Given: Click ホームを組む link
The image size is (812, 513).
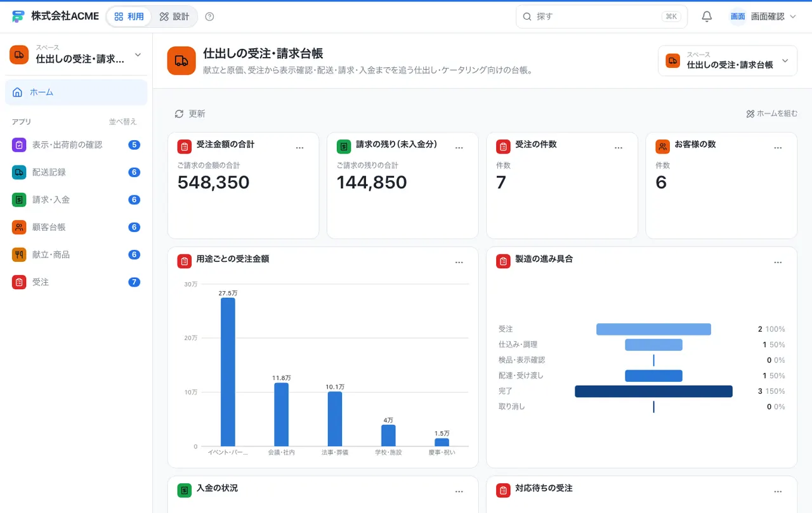Looking at the screenshot, I should pyautogui.click(x=771, y=114).
